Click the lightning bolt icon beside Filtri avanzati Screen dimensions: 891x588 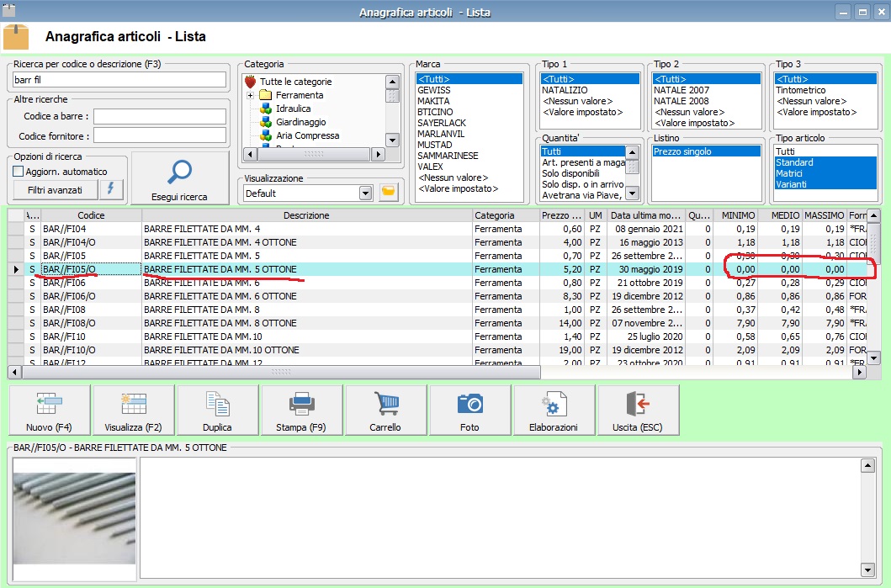tap(112, 190)
